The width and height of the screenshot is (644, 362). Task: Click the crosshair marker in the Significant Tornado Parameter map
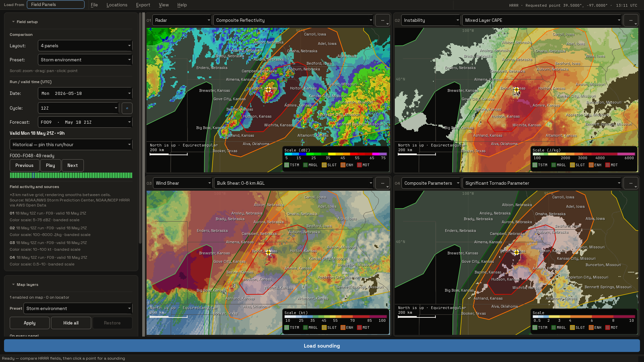pos(517,252)
